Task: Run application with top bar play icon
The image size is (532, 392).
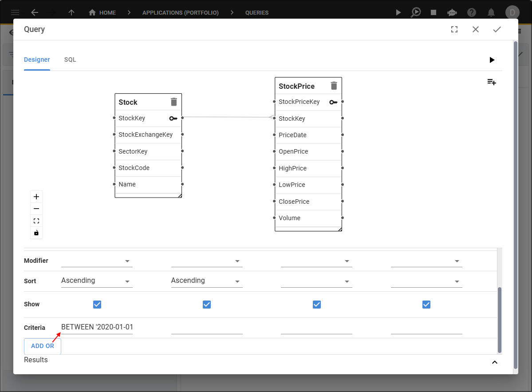Action: pyautogui.click(x=398, y=12)
